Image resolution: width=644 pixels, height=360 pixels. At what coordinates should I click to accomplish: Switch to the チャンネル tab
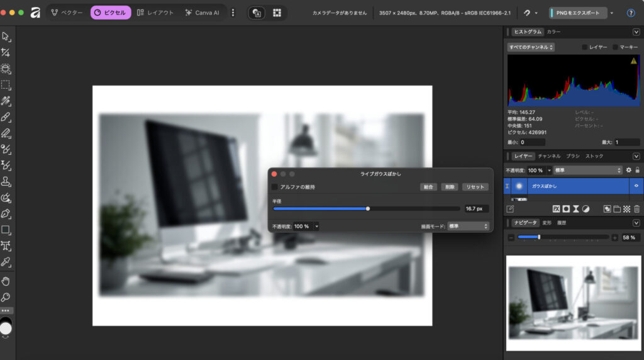click(549, 155)
